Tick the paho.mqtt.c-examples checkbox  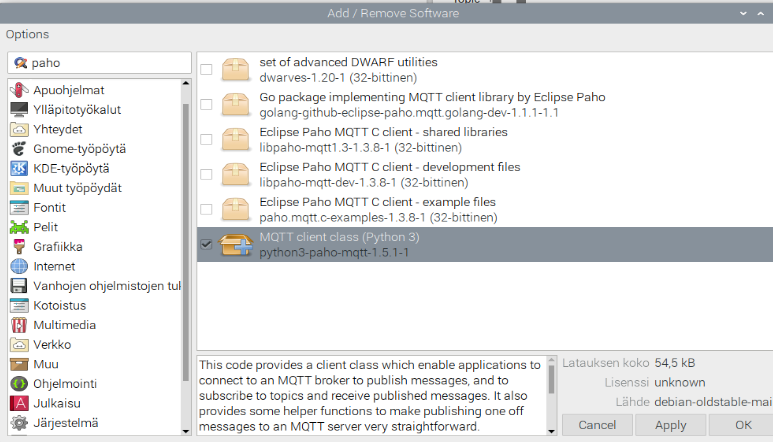pos(206,209)
